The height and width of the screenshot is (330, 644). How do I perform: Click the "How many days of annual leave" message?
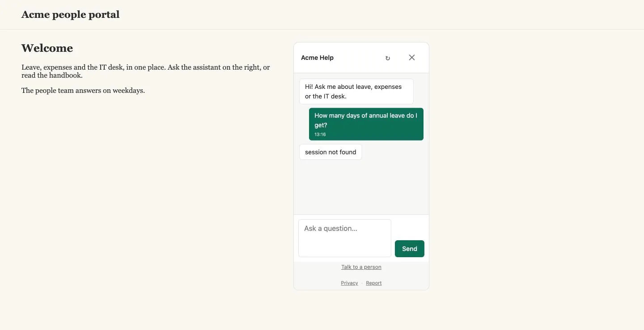366,124
